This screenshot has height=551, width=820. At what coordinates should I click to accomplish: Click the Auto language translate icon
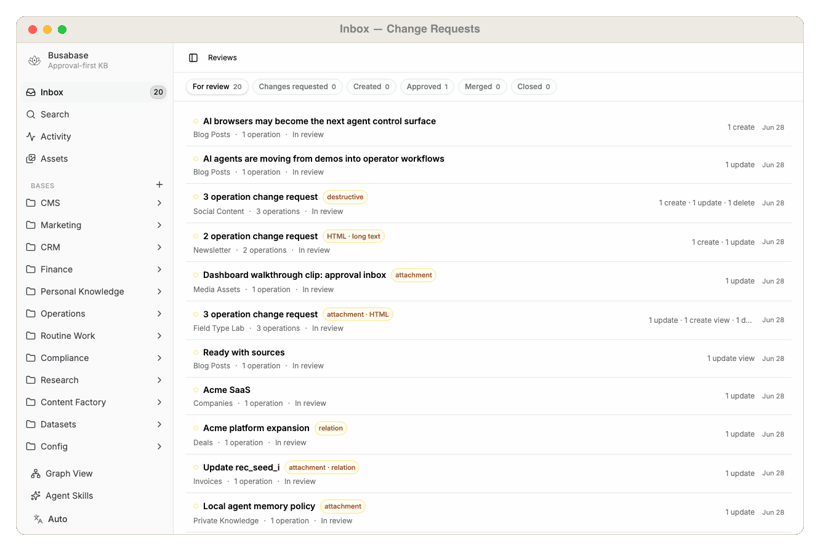(x=38, y=519)
